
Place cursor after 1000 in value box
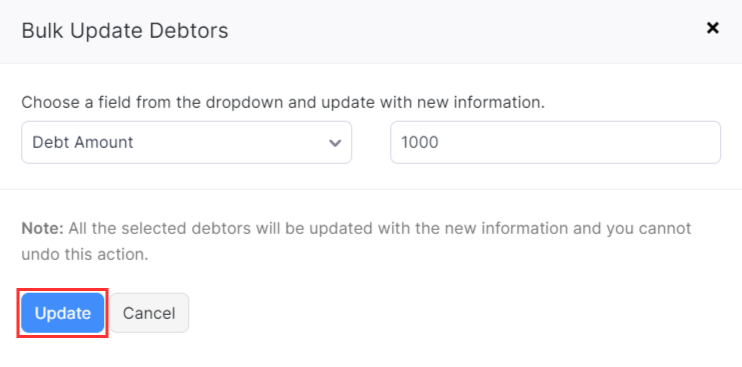[441, 142]
